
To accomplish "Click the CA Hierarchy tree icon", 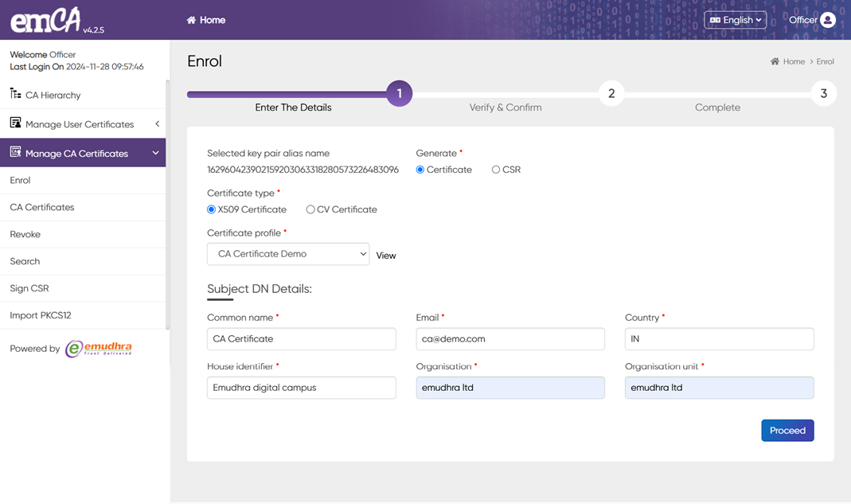I will click(x=15, y=94).
